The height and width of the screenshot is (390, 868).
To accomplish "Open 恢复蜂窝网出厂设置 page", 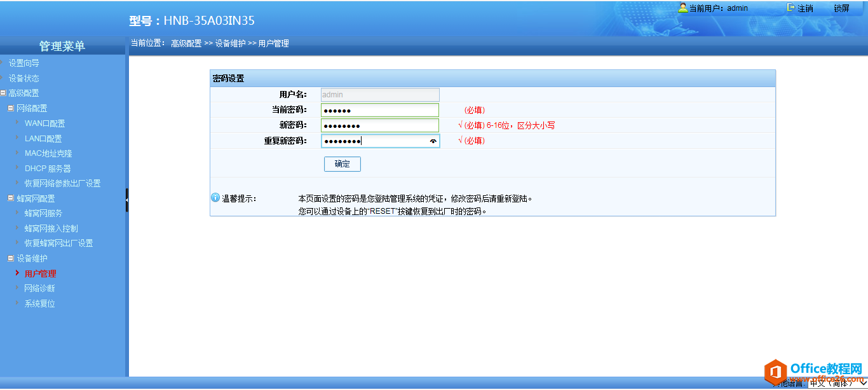I will pyautogui.click(x=58, y=243).
